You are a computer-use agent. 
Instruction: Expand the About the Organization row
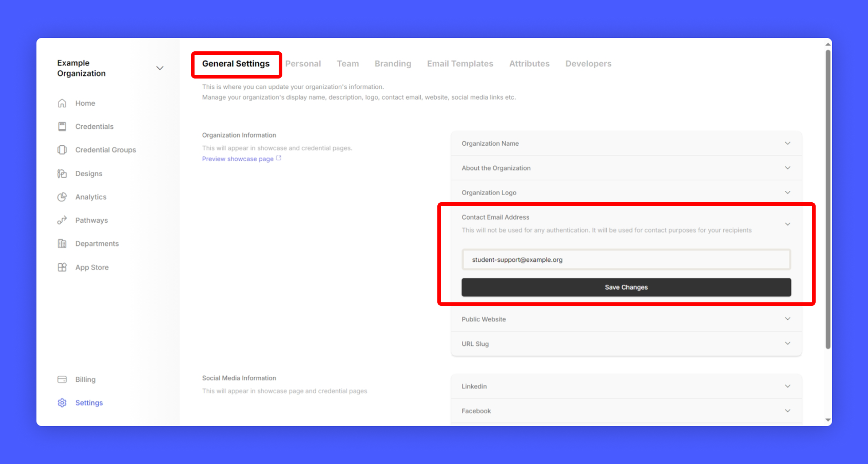click(787, 168)
